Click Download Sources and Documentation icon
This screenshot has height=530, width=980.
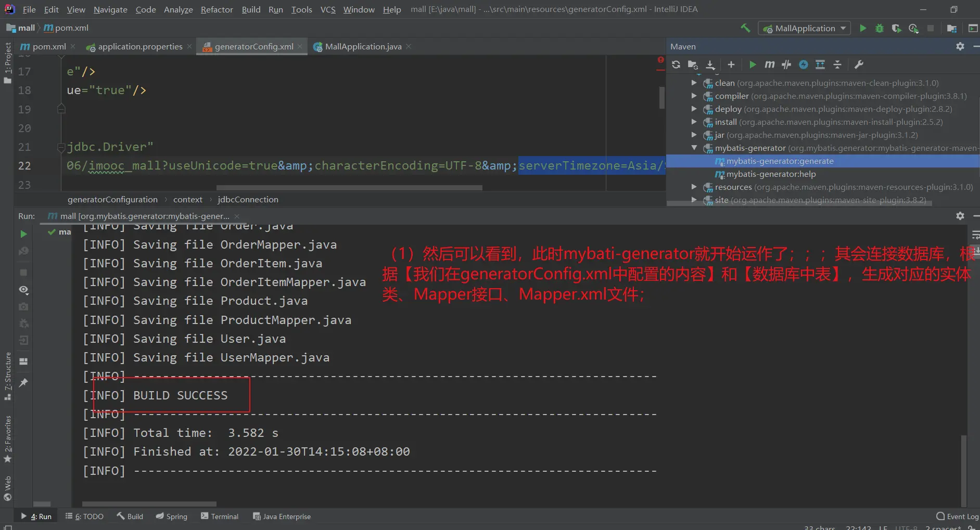tap(710, 64)
